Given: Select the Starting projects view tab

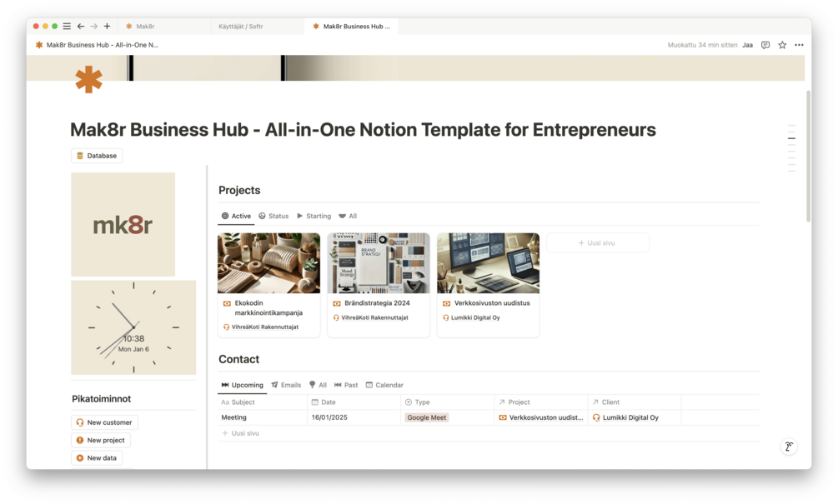Looking at the screenshot, I should (x=314, y=216).
